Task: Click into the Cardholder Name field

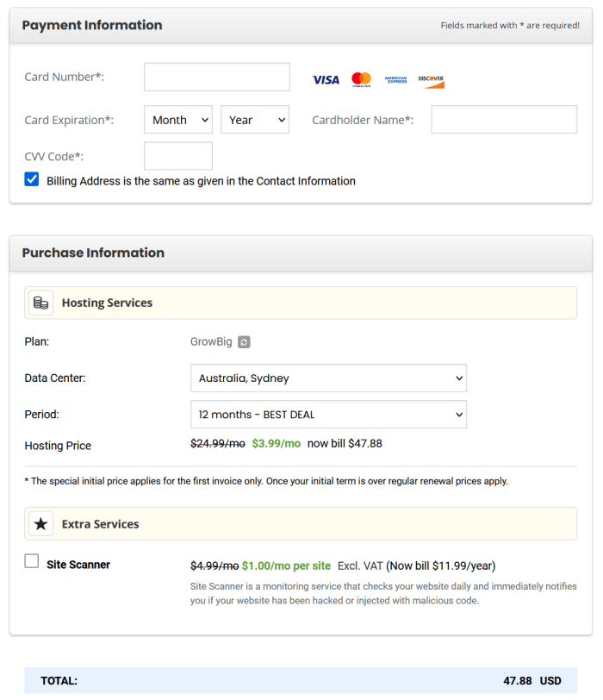Action: click(504, 120)
